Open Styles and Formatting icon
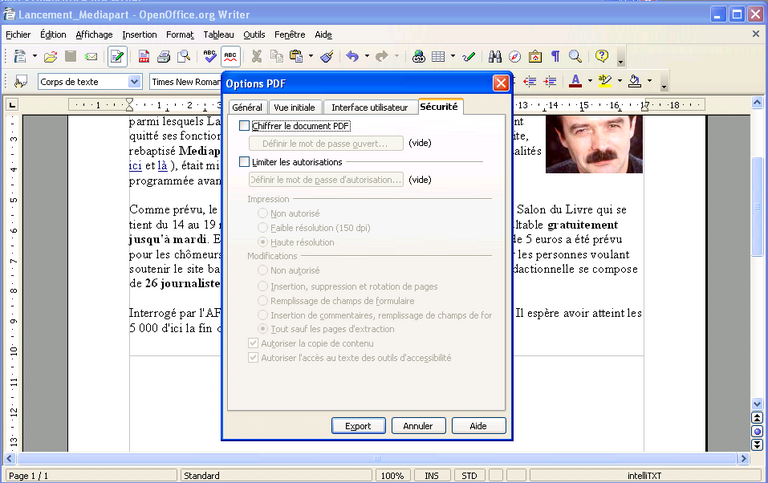The image size is (768, 483). point(20,81)
